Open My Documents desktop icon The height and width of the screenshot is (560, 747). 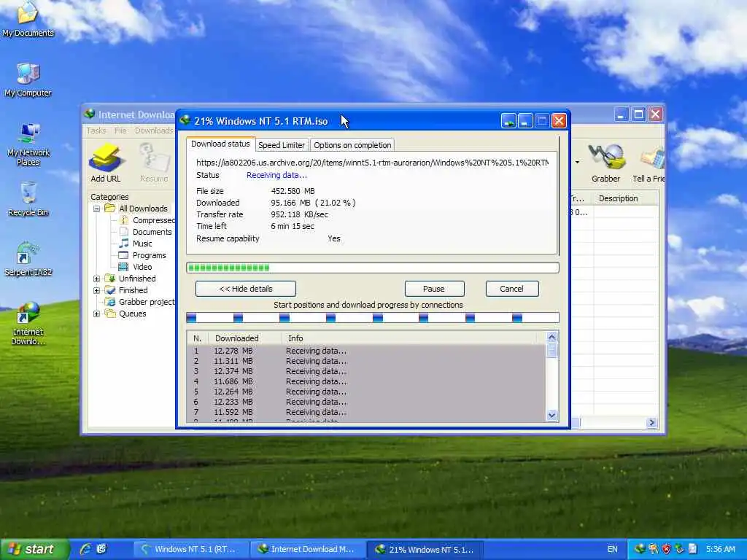28,20
